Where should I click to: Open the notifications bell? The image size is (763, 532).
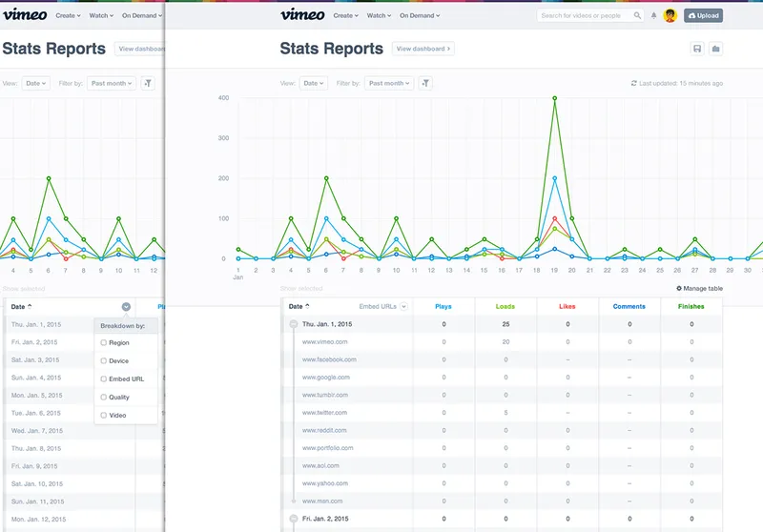point(654,16)
